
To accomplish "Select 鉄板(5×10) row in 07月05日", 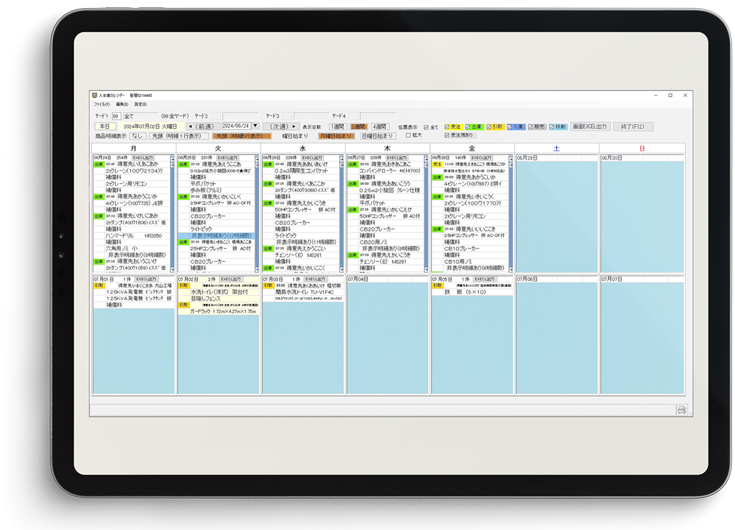I will tap(472, 292).
